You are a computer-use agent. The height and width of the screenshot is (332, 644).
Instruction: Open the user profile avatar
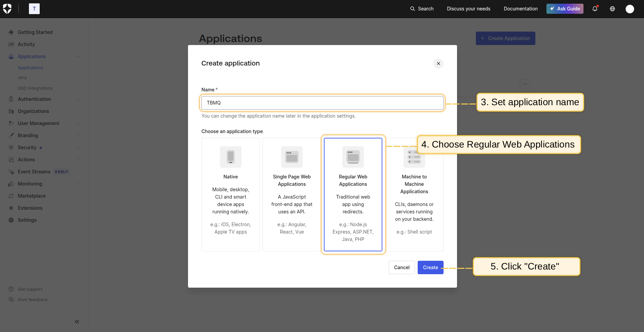[x=630, y=9]
